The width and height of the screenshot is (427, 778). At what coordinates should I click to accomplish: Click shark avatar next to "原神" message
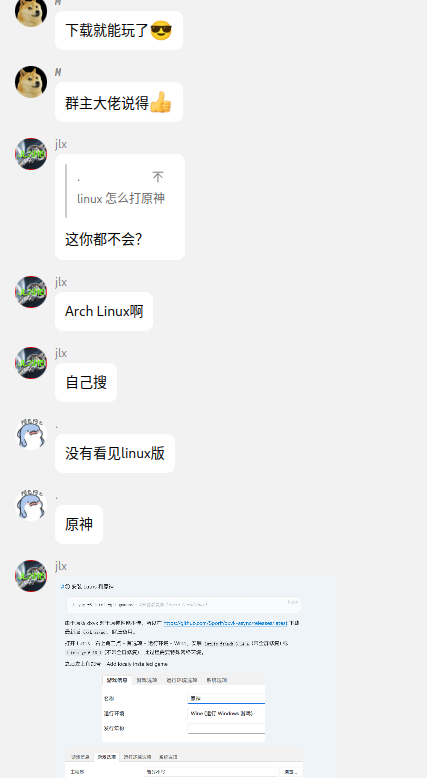coord(31,505)
